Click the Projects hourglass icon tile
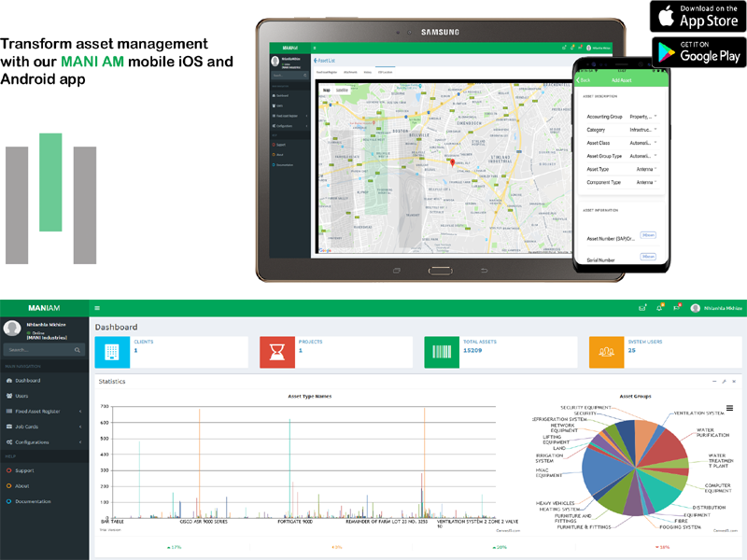Viewport: 747px width, 560px height. 277,352
